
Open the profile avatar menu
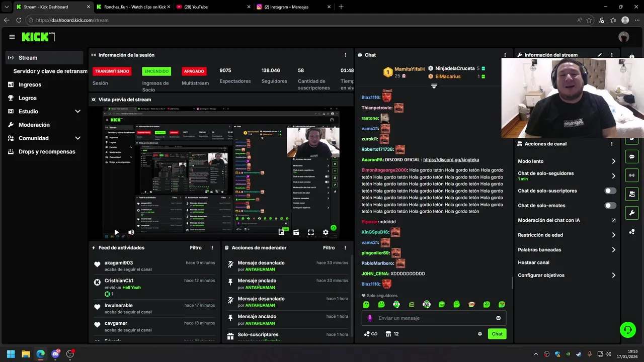point(624,37)
